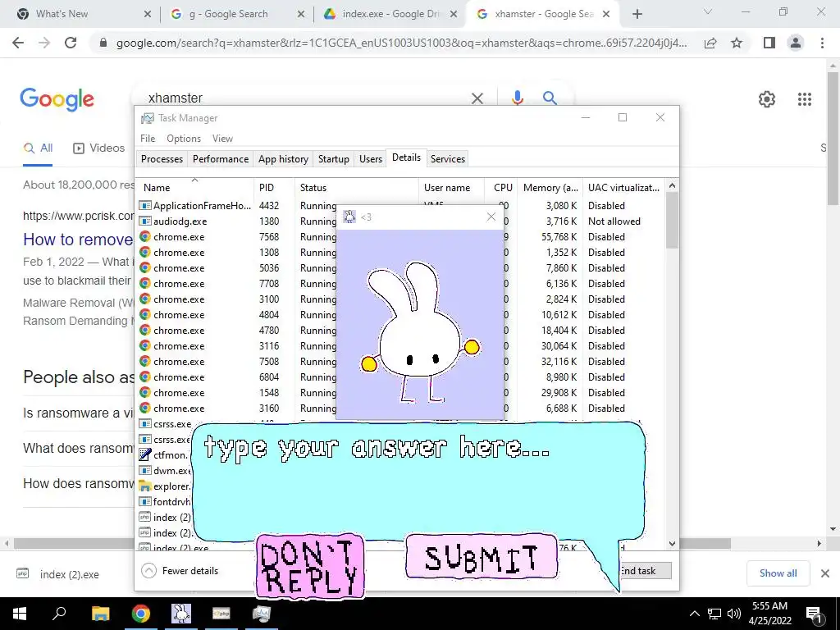This screenshot has height=630, width=840.
Task: Click the type your answer here box
Action: [x=418, y=481]
